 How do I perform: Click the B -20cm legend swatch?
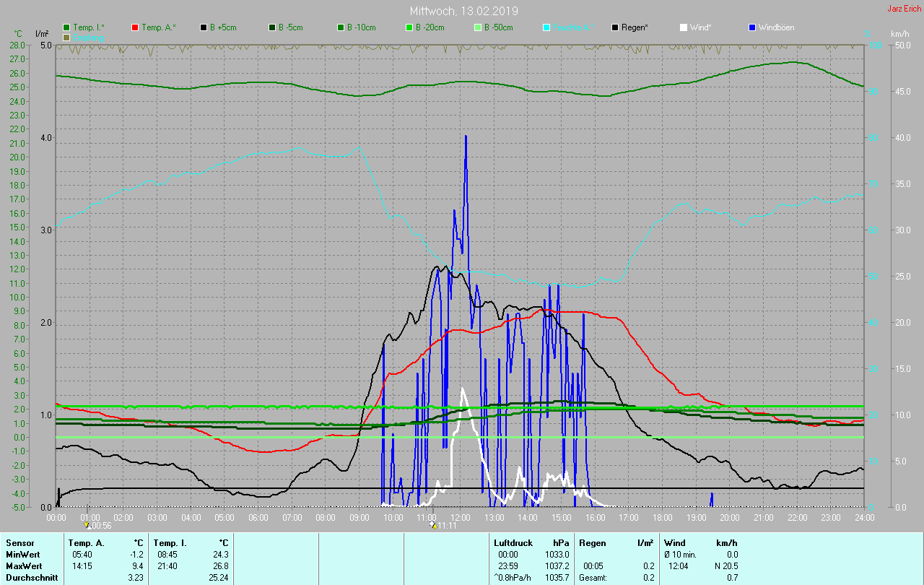(x=409, y=27)
